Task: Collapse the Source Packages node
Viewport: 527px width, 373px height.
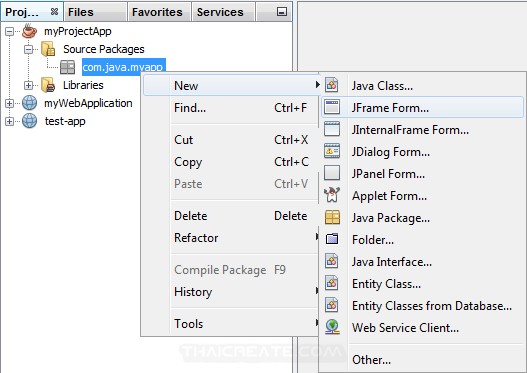Action: (x=29, y=50)
